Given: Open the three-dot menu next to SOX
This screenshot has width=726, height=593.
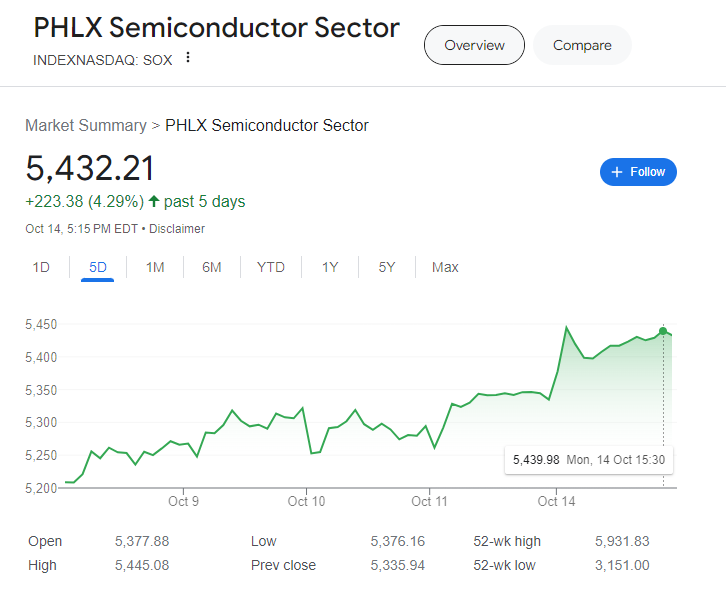Looking at the screenshot, I should click(x=187, y=58).
